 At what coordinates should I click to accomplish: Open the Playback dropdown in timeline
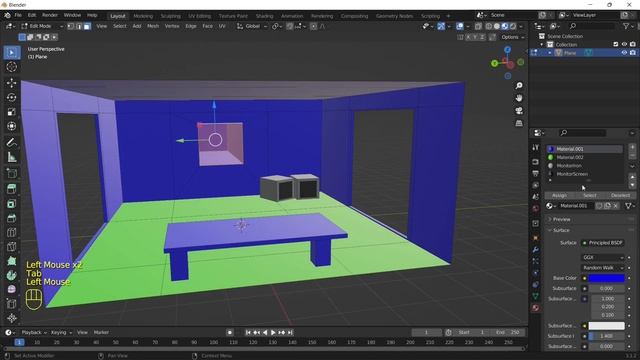point(34,332)
